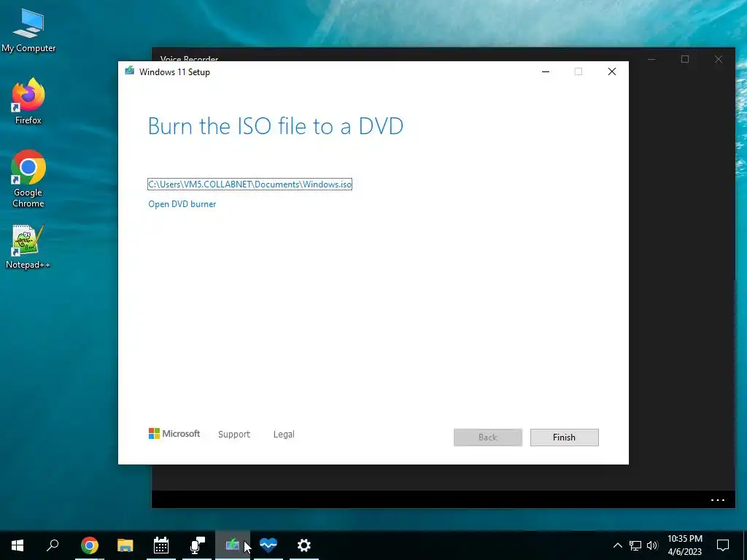The width and height of the screenshot is (747, 560).
Task: Open the network status tray icon
Action: 635,545
